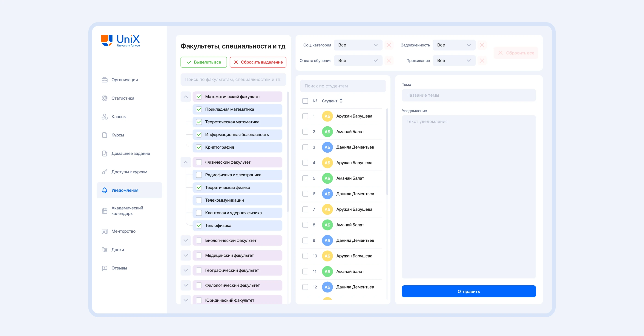Click the faculties list vertical scrollbar
Viewport: 644px width, 336px height.
click(x=288, y=152)
